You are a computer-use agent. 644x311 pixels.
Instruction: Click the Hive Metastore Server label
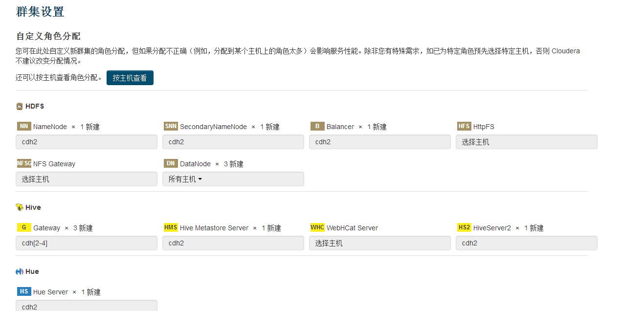click(214, 228)
